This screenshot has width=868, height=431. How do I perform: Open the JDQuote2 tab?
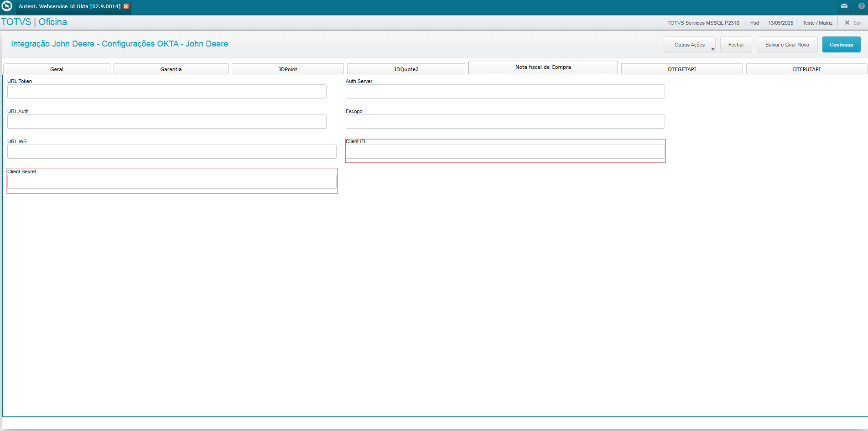tap(406, 69)
